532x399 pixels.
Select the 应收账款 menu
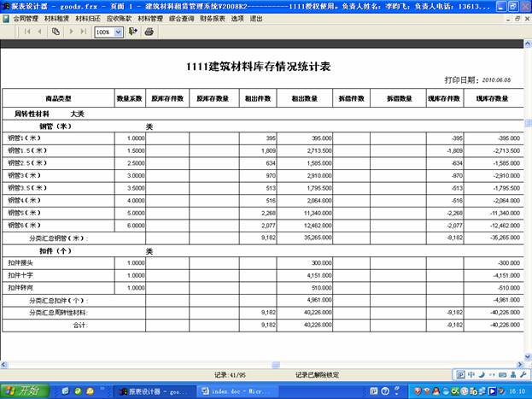point(119,17)
